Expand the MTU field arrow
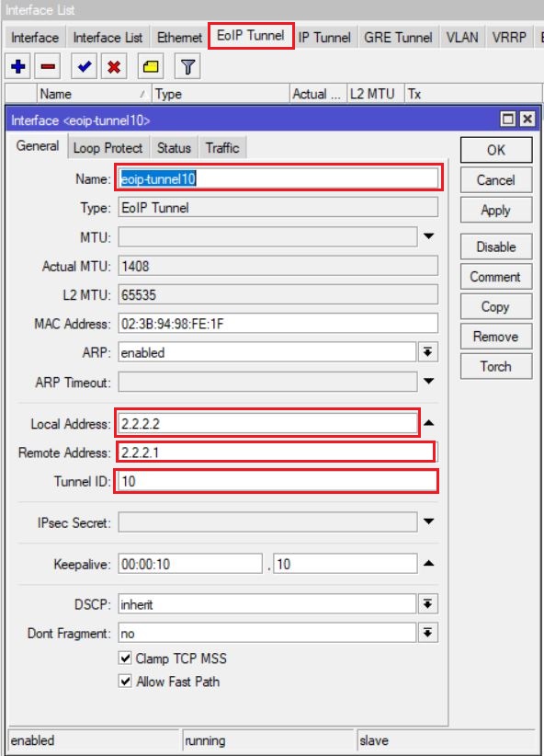 coord(428,236)
